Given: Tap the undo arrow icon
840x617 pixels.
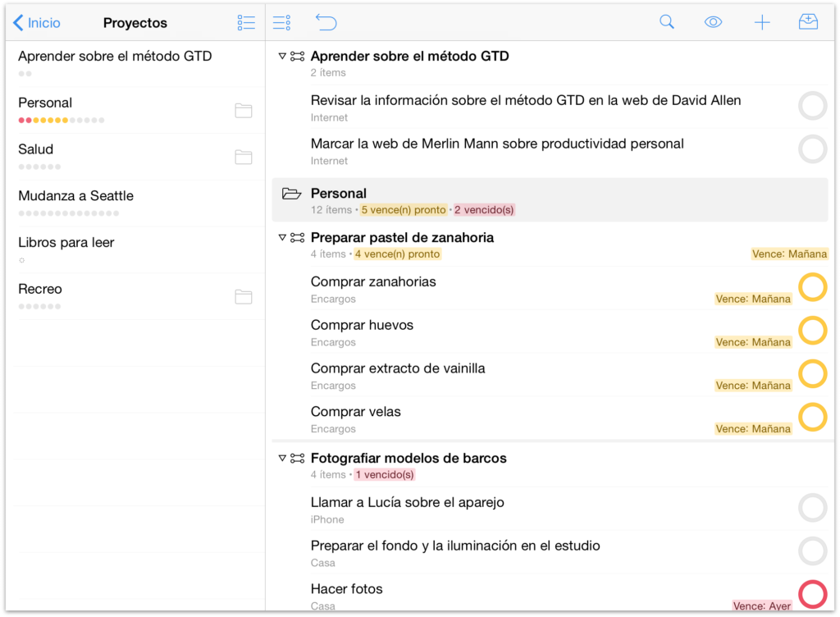Looking at the screenshot, I should click(326, 23).
